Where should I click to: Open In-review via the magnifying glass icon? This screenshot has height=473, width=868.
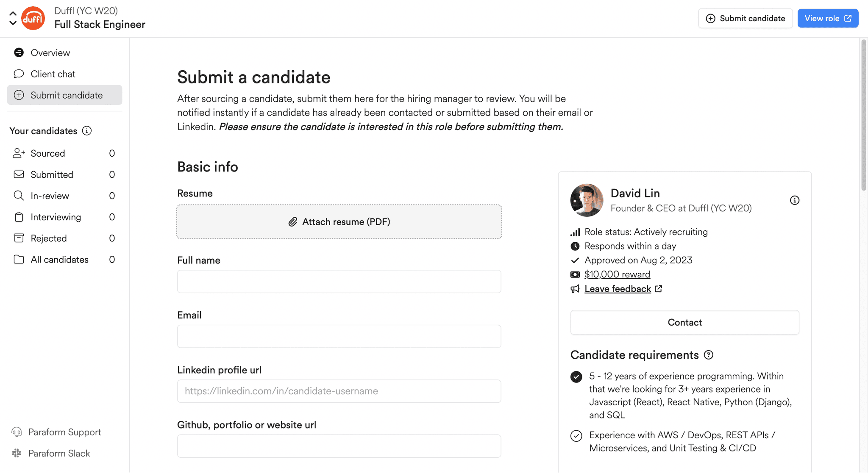click(x=19, y=196)
